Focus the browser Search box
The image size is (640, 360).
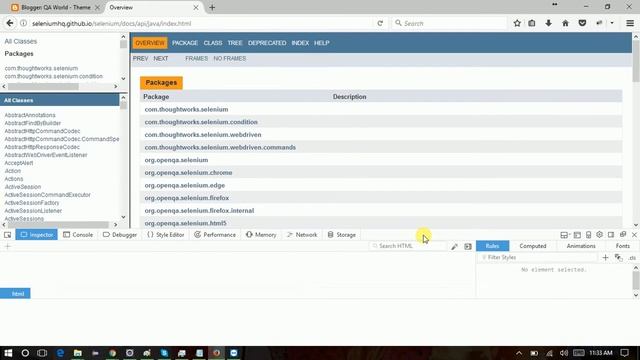click(x=449, y=23)
